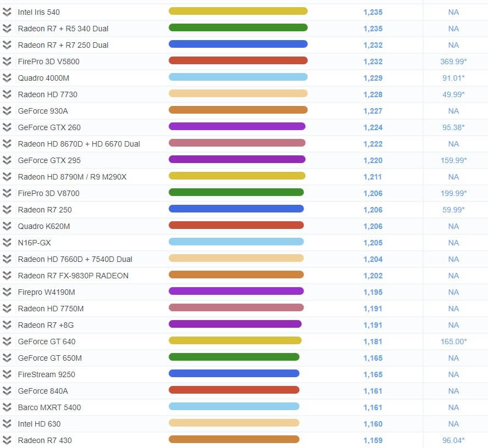Click chevron icon next to GeForce GTX 295

pyautogui.click(x=7, y=160)
